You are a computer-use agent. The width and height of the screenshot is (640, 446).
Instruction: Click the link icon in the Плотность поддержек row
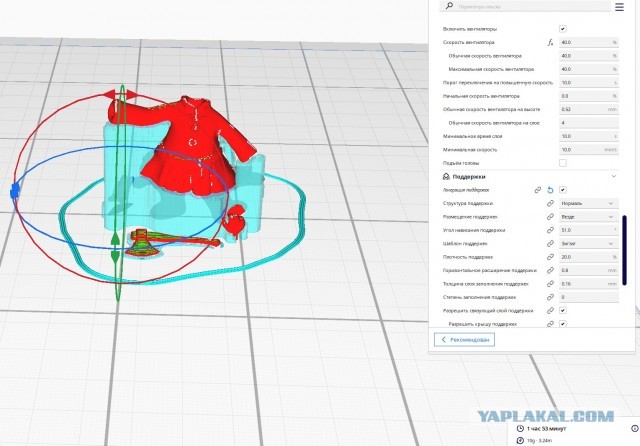550,257
